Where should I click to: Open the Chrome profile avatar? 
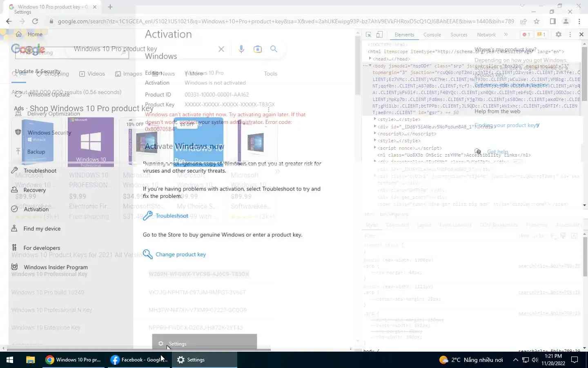tap(566, 21)
